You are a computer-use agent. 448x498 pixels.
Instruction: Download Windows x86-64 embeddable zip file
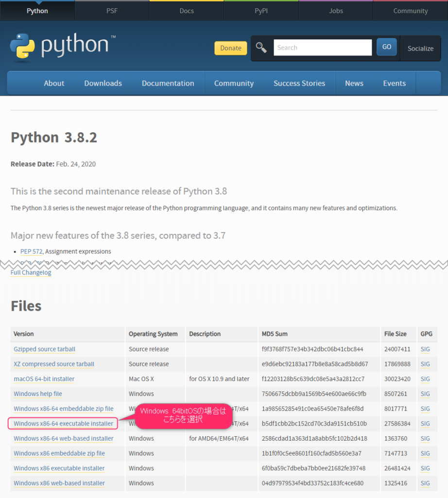(64, 409)
